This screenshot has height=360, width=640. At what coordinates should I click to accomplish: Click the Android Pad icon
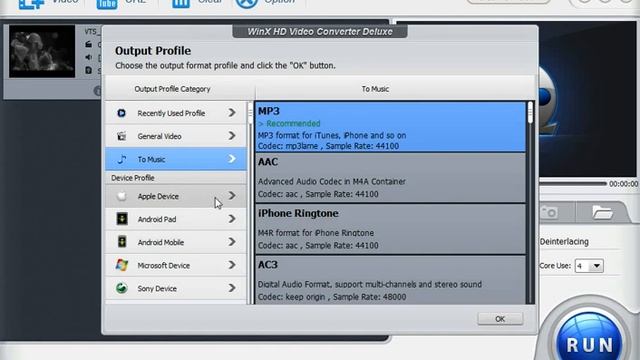click(122, 219)
